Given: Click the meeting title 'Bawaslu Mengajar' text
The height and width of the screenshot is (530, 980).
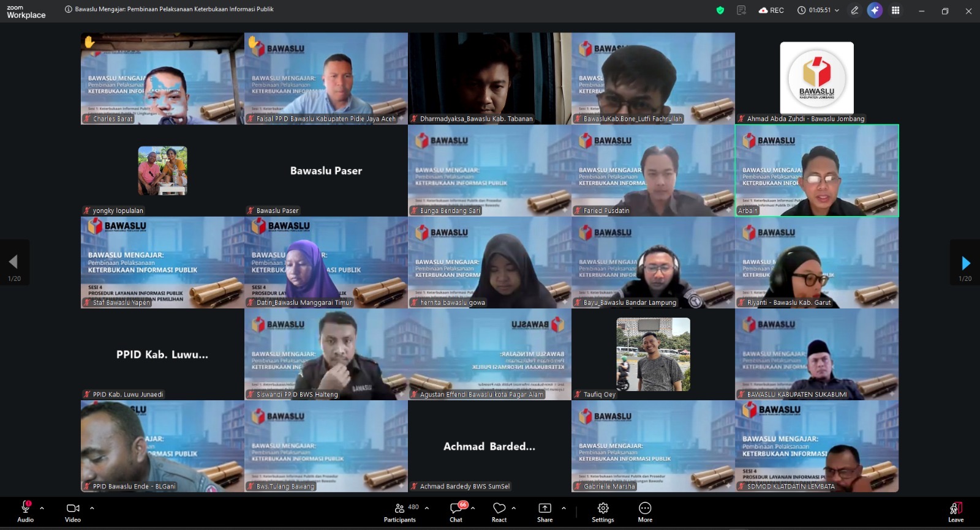Looking at the screenshot, I should (174, 9).
